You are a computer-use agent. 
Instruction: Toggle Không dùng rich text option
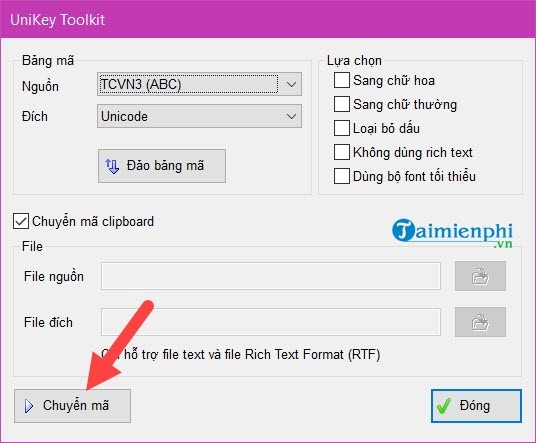click(341, 152)
